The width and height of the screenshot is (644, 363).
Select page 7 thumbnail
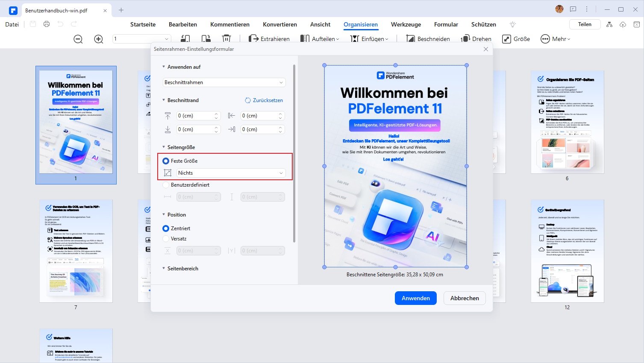[x=76, y=251]
